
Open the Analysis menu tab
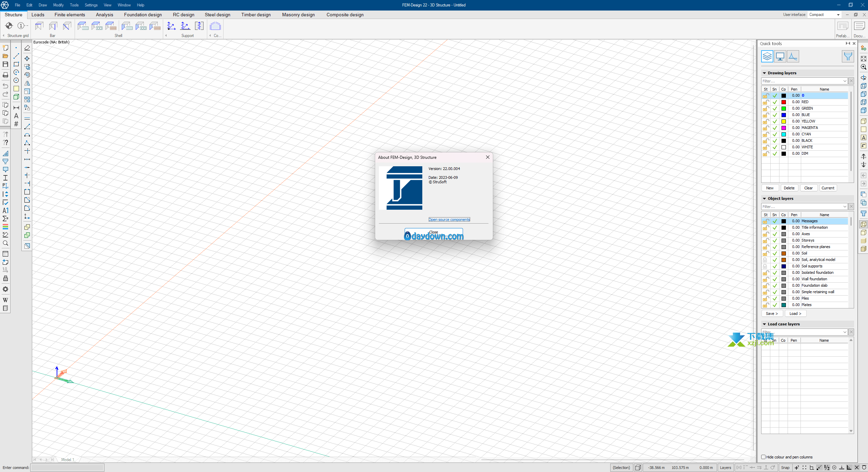tap(104, 15)
